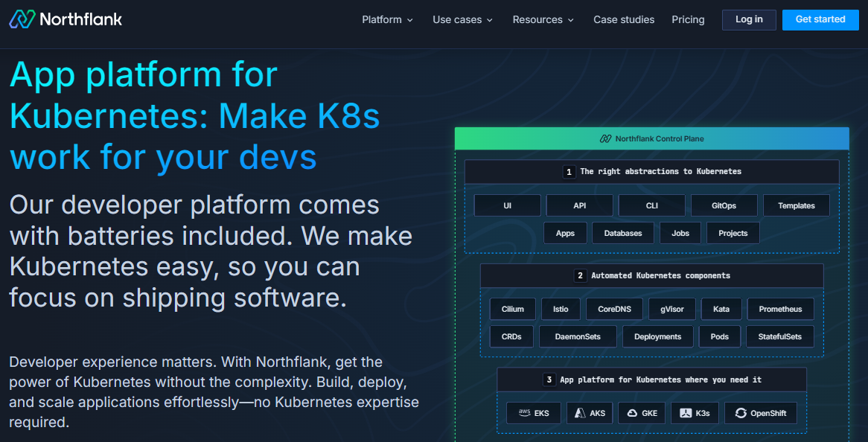868x442 pixels.
Task: Open the Pricing page
Action: click(x=688, y=19)
